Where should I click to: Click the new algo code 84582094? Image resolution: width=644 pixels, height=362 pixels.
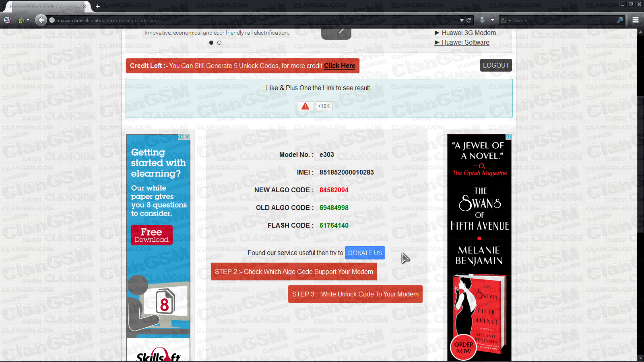(x=334, y=190)
